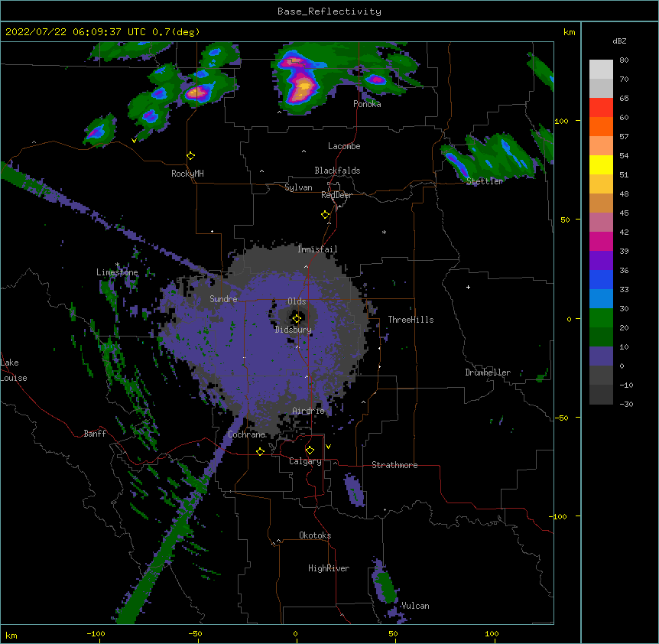Click the Okotoks city label
The image size is (659, 644).
pyautogui.click(x=315, y=535)
